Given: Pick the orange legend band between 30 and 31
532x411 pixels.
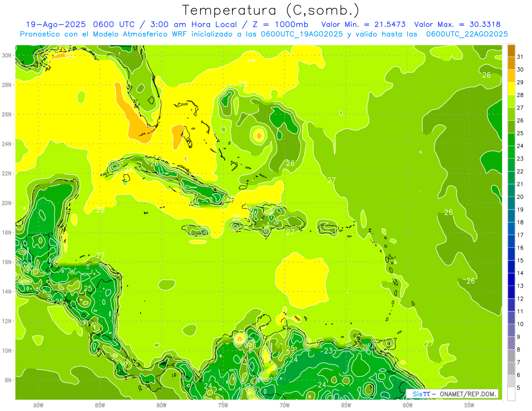Looking at the screenshot, I should tap(511, 63).
